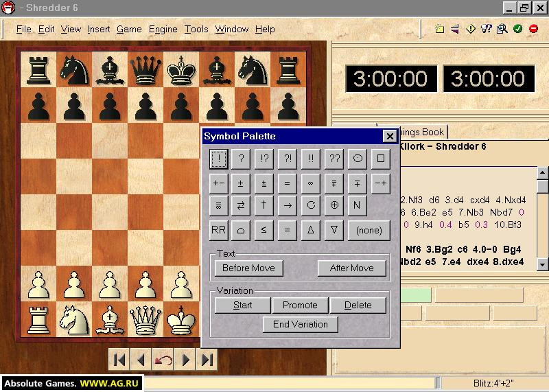Screen dimensions: 549x392
Task: Open the Game menu
Action: [x=129, y=29]
